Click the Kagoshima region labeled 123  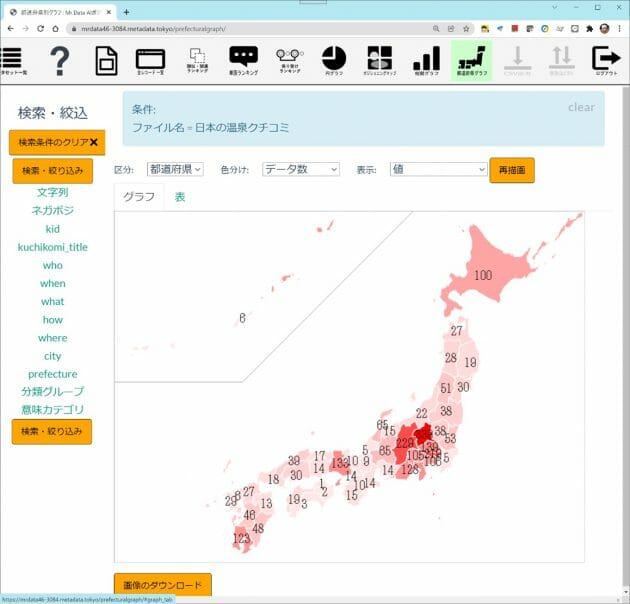(x=241, y=538)
